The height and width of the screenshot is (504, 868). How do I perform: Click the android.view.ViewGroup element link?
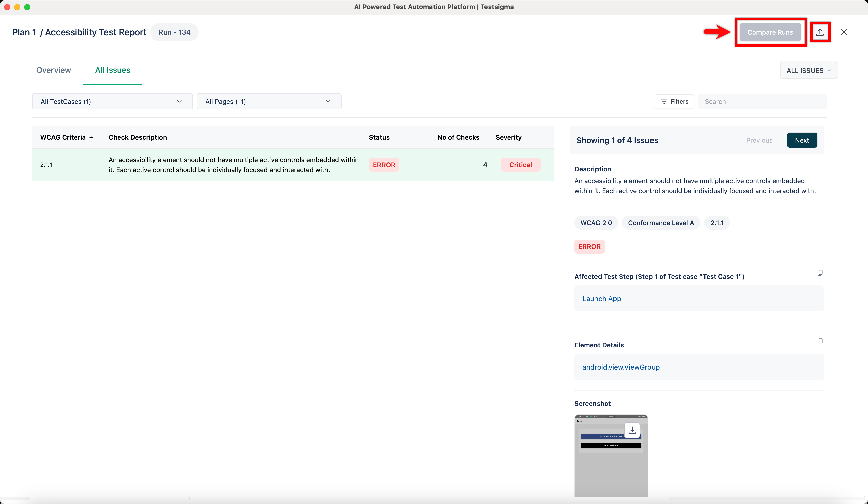point(621,367)
